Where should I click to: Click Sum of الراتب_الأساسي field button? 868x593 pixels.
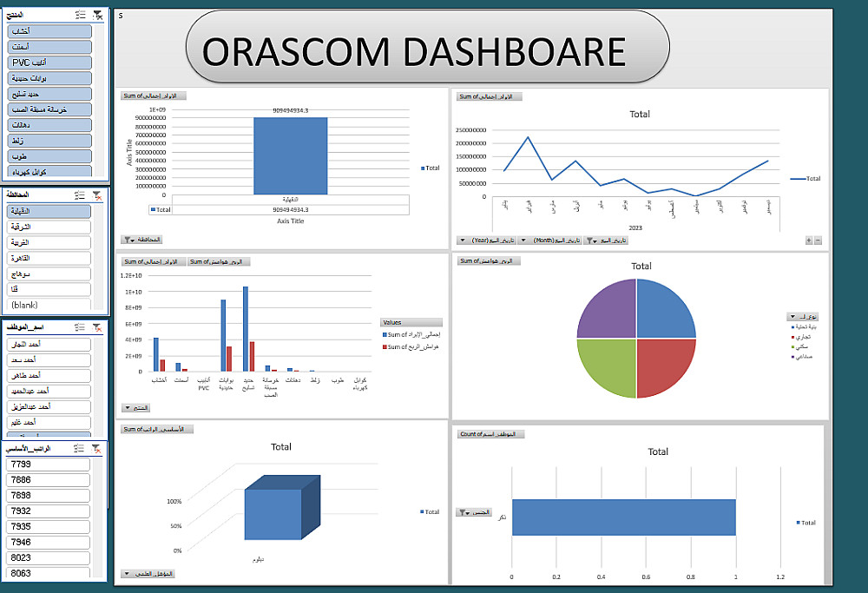tap(156, 429)
